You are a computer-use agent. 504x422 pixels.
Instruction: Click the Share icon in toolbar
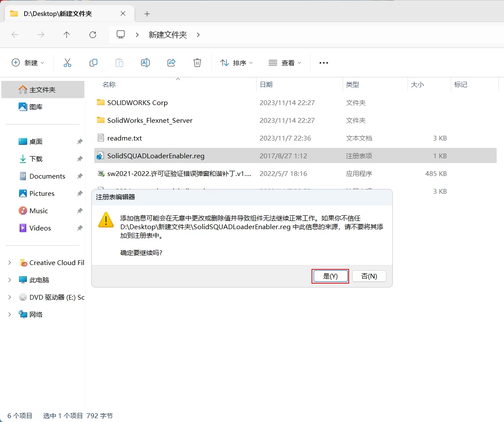coord(171,63)
